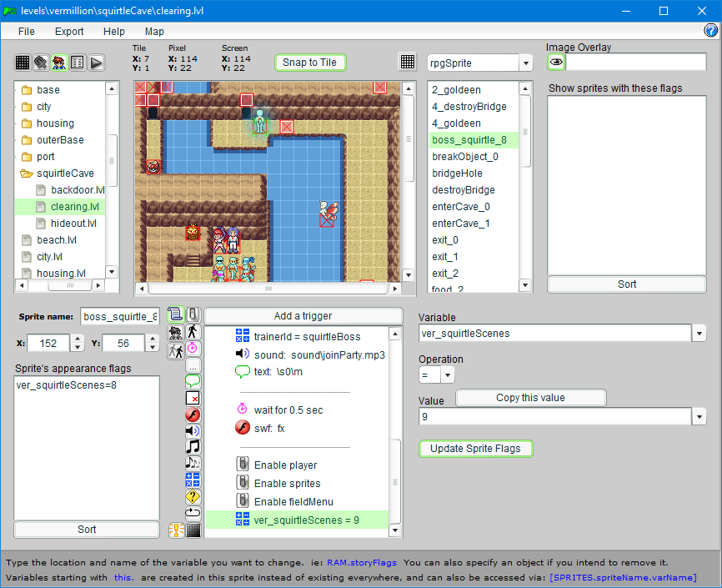722x588 pixels.
Task: Open the Export menu
Action: (x=69, y=32)
